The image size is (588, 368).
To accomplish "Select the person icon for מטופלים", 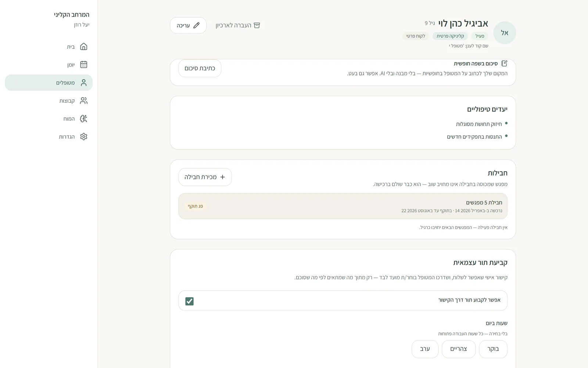I will coord(84,83).
